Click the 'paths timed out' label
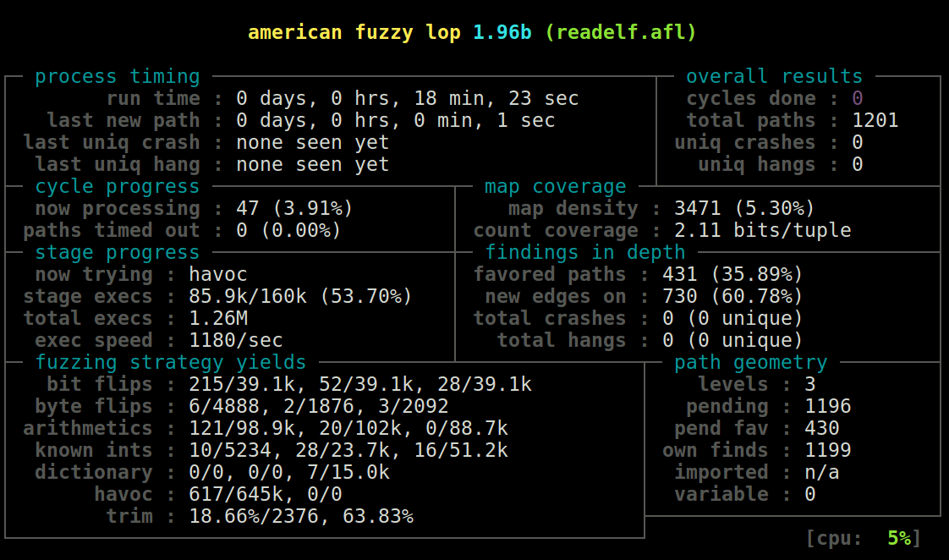This screenshot has height=560, width=949. pyautogui.click(x=112, y=231)
